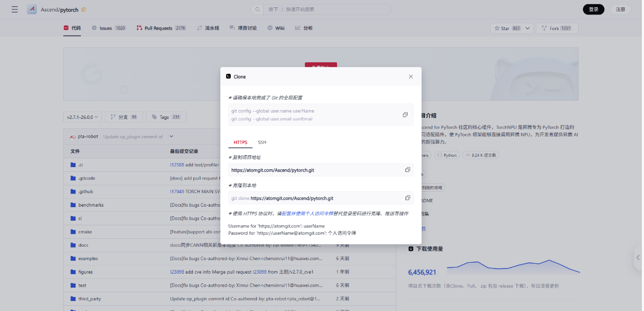644x311 pixels.
Task: Open the .github folder
Action: coord(86,192)
